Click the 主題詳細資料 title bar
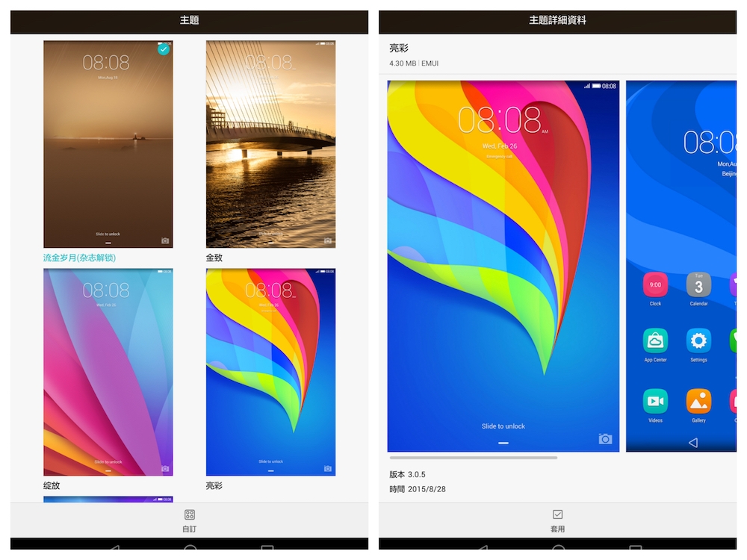Viewport: 747px width, 560px height. [557, 22]
